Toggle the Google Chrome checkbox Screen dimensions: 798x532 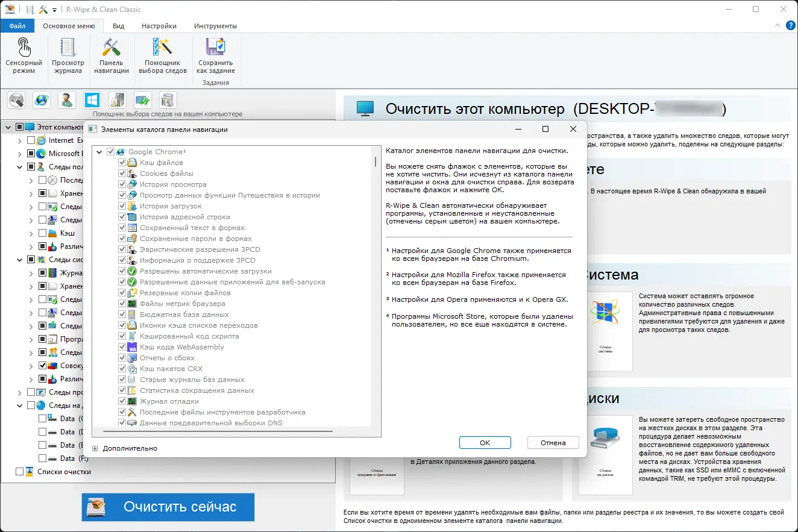[x=110, y=152]
